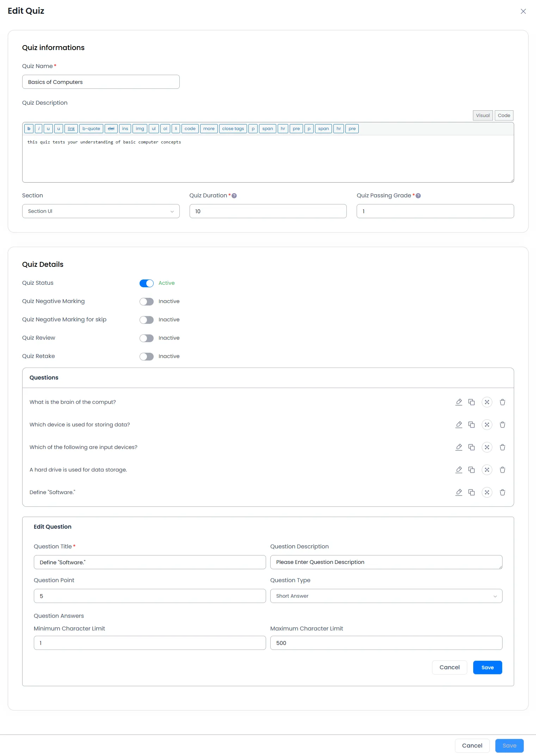This screenshot has width=536, height=756.
Task: Click the cross icon for 'hard drive' question
Action: 487,470
